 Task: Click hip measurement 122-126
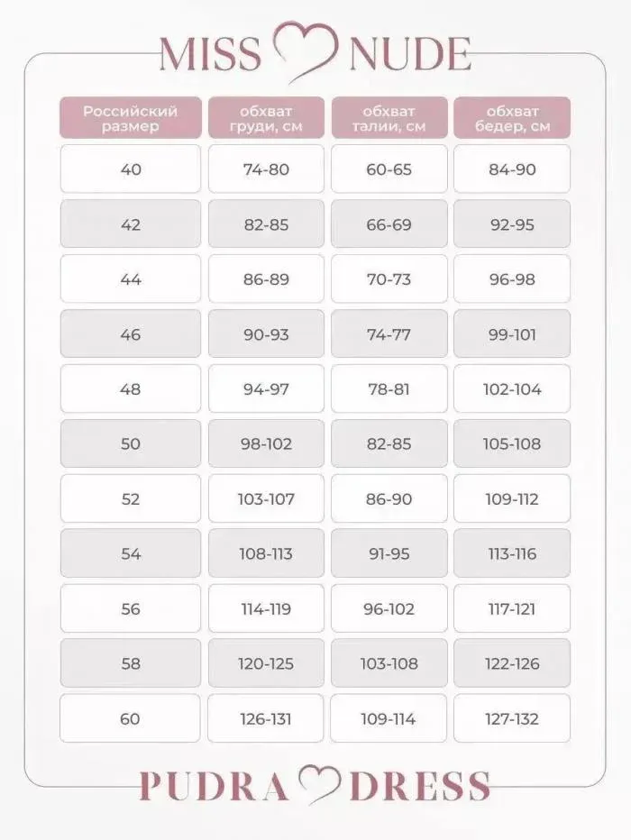(512, 662)
